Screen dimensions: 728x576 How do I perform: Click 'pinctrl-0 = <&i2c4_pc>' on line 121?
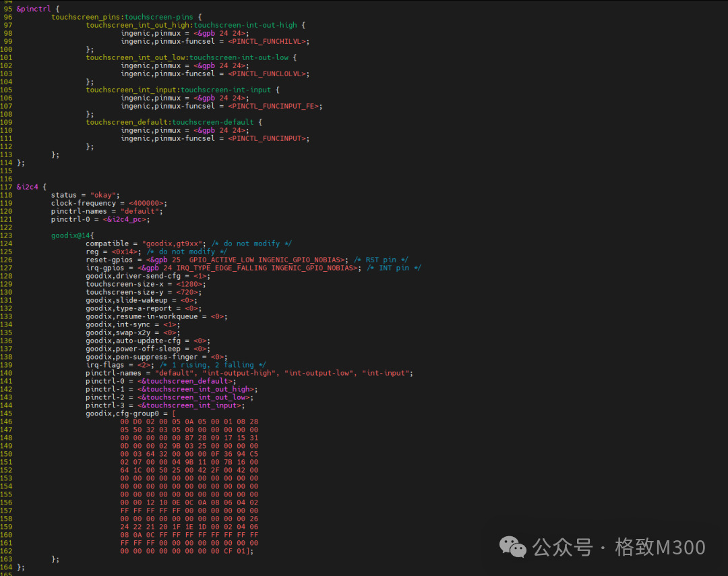point(100,219)
